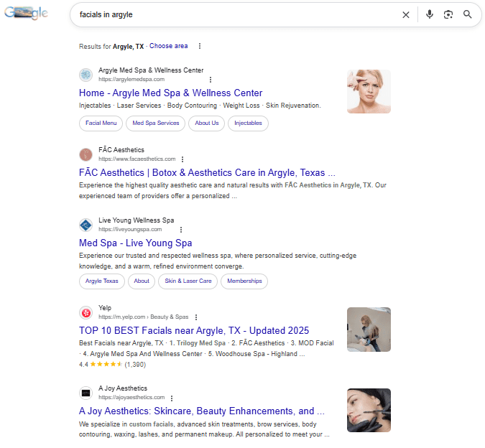The width and height of the screenshot is (485, 448).
Task: Clear the search box with X
Action: 406,14
